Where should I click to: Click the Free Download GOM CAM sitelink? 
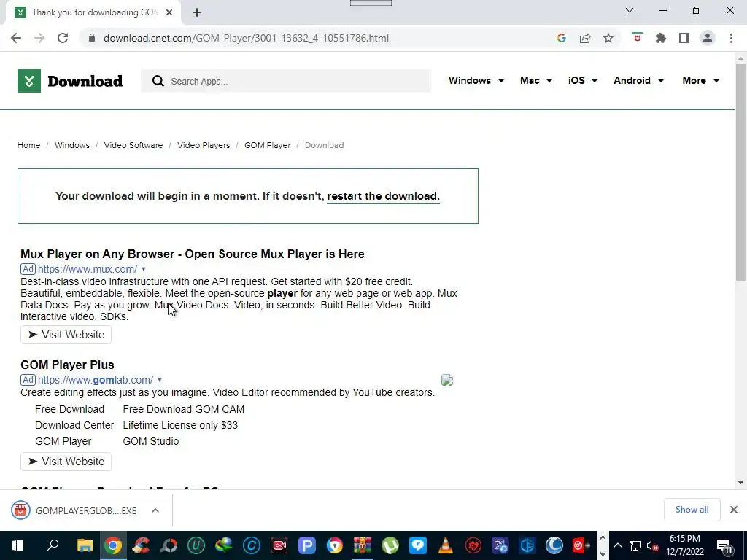pyautogui.click(x=183, y=409)
